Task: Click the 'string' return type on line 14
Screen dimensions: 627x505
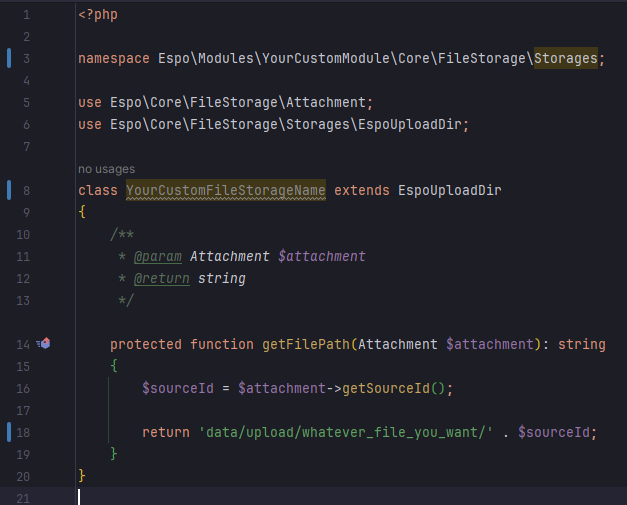Action: pyautogui.click(x=581, y=344)
